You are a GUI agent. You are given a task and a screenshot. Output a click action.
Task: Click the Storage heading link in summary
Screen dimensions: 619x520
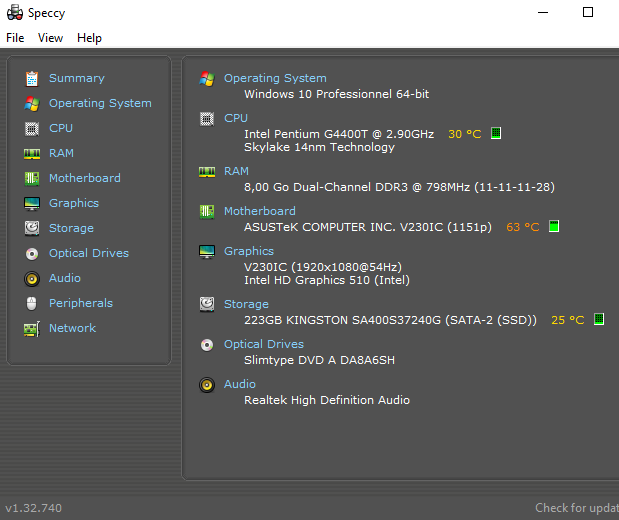pos(246,304)
